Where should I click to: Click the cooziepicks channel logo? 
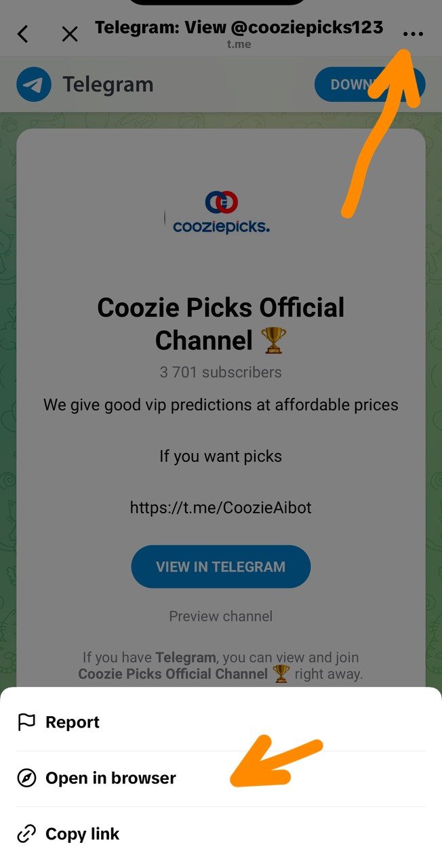pos(221,213)
